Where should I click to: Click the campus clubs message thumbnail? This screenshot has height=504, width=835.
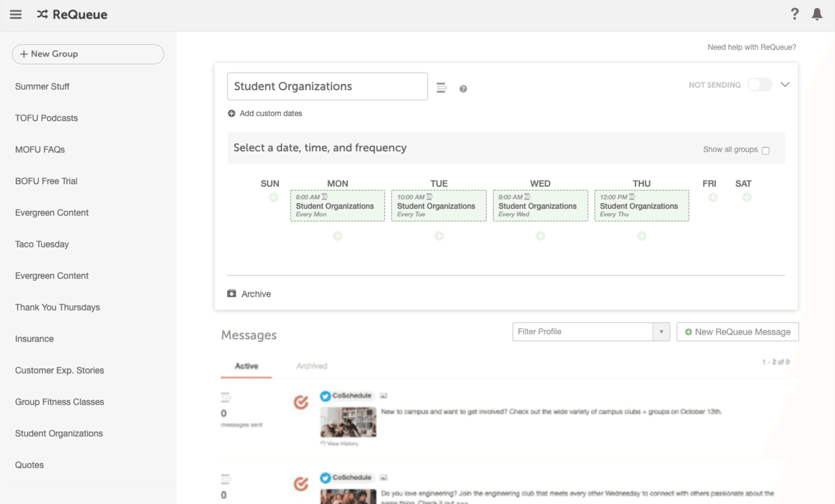[x=348, y=422]
